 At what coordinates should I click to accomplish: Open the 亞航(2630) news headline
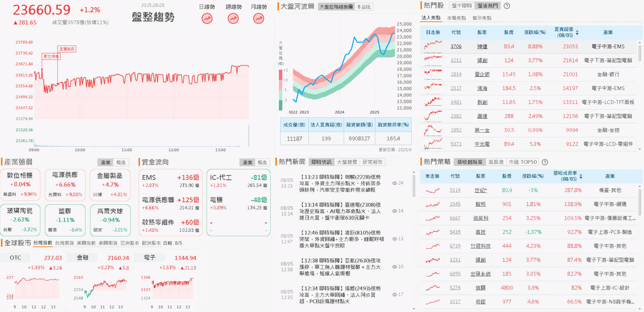[x=340, y=266]
